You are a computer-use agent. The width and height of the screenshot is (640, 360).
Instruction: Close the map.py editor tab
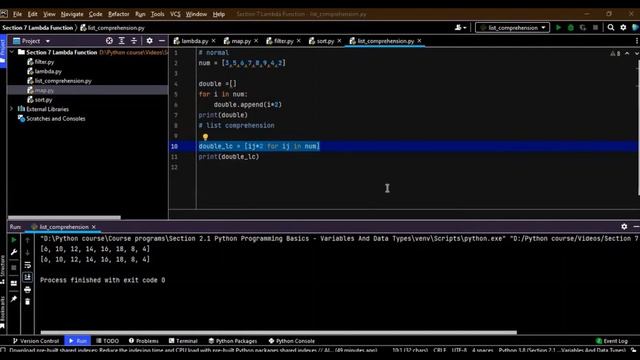(x=256, y=41)
